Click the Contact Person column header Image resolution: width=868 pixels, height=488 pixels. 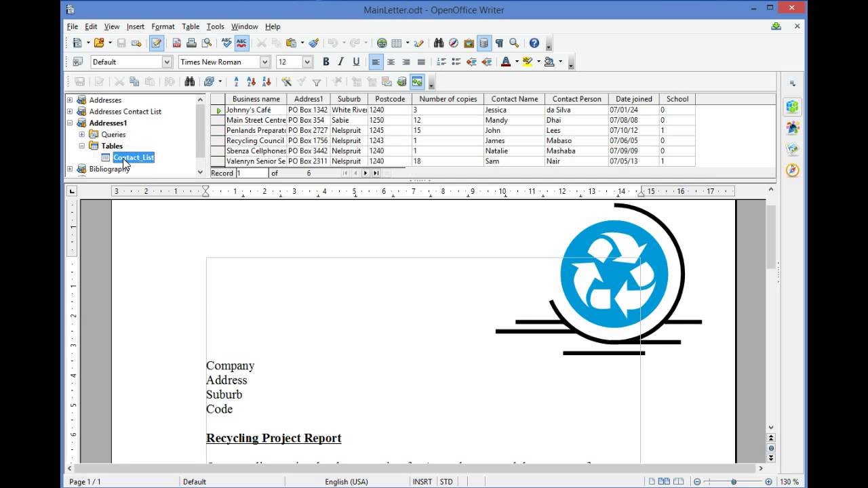point(576,99)
